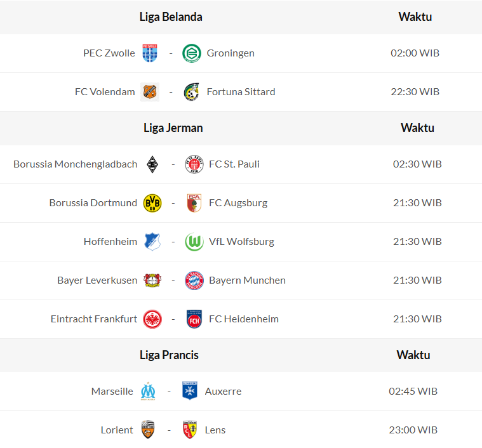Viewport: 482px width, 448px height.
Task: Click the Liga Belanda section header
Action: [171, 17]
